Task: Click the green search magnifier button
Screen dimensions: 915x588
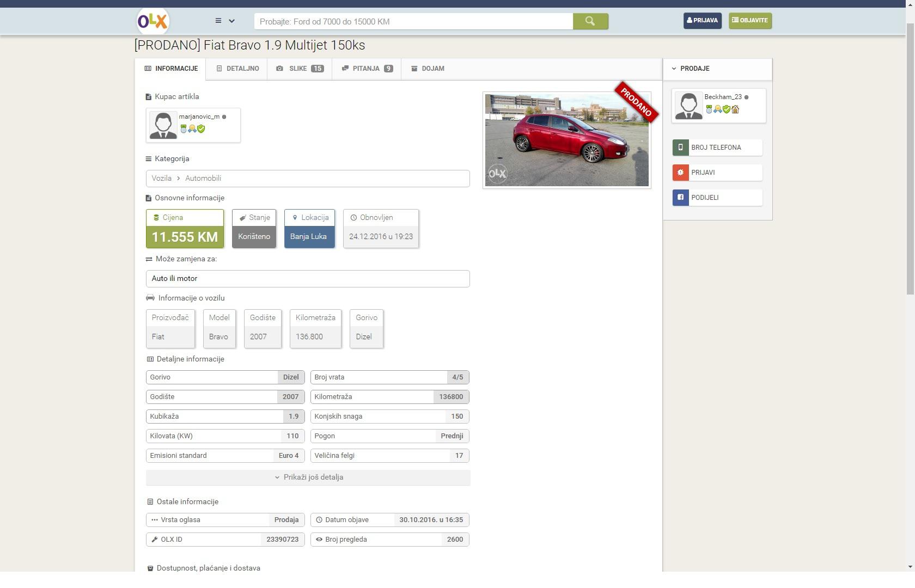Action: (x=590, y=21)
